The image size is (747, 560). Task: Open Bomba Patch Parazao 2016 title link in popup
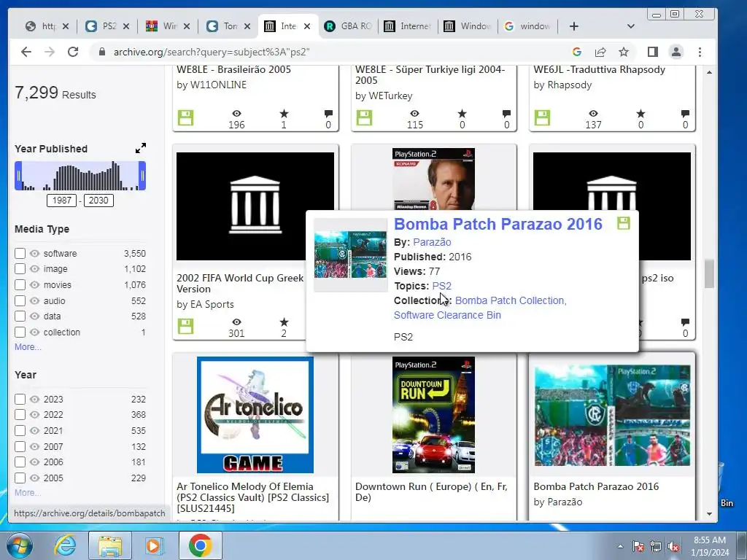point(498,224)
